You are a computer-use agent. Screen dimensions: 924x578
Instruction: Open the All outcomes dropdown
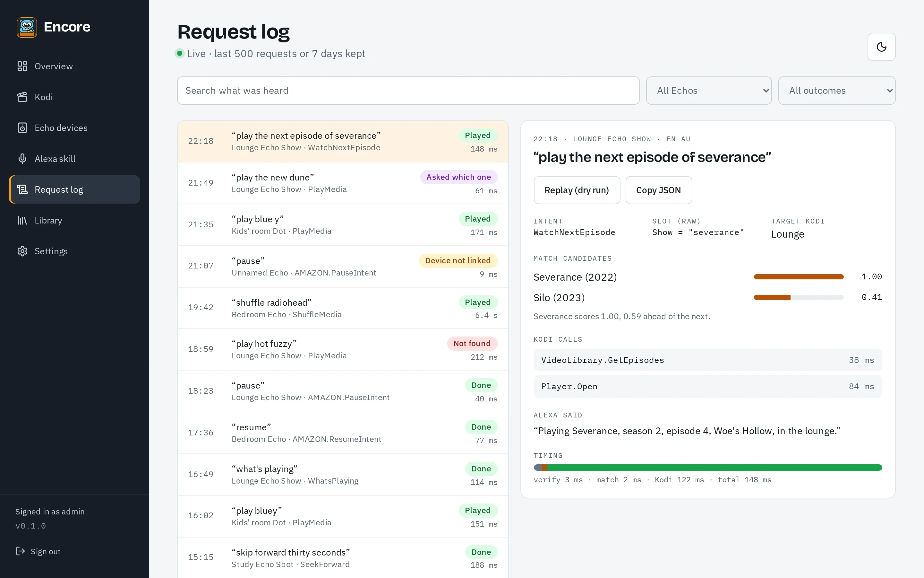pos(836,91)
